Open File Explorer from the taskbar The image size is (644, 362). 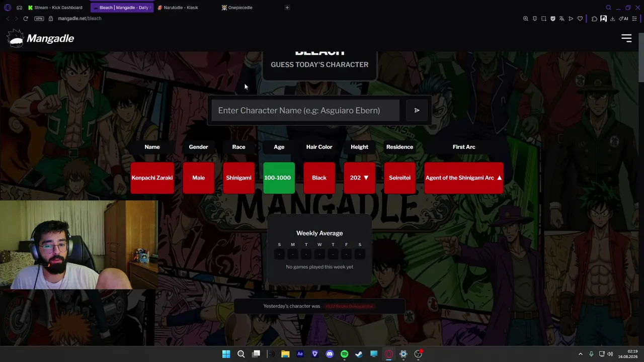click(x=285, y=354)
